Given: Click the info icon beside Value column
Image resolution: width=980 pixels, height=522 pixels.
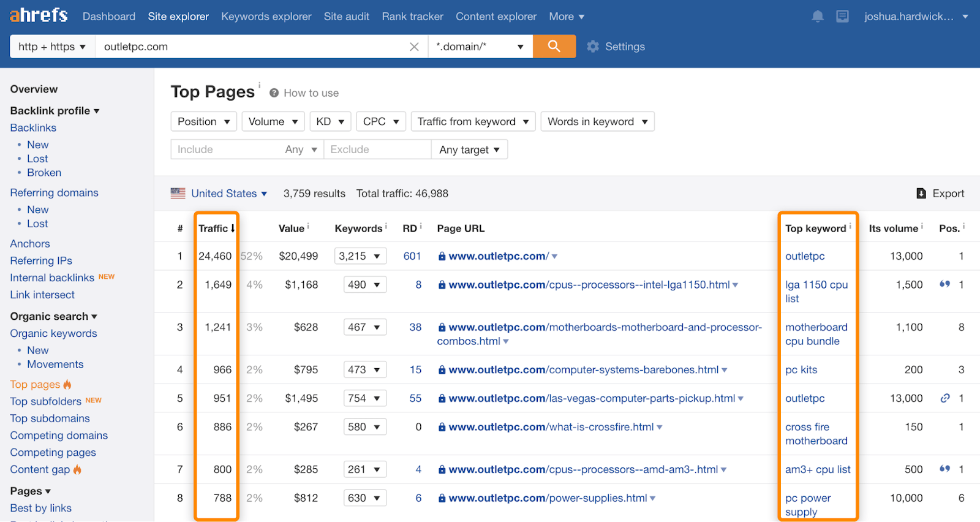Looking at the screenshot, I should 308,226.
